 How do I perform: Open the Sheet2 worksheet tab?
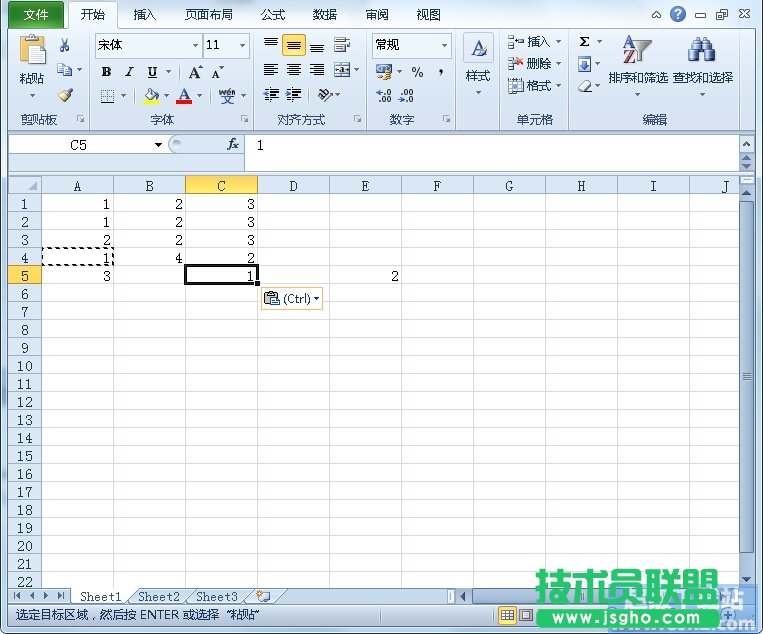point(159,597)
